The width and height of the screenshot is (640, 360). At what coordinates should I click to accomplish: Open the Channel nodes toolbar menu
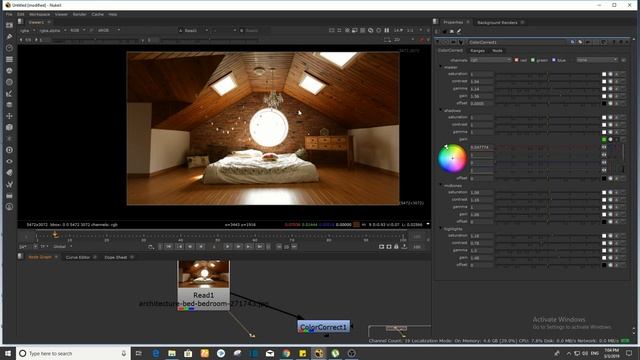9,59
